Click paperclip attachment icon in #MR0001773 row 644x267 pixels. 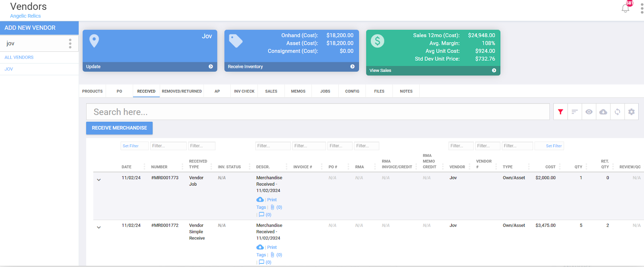pyautogui.click(x=272, y=207)
